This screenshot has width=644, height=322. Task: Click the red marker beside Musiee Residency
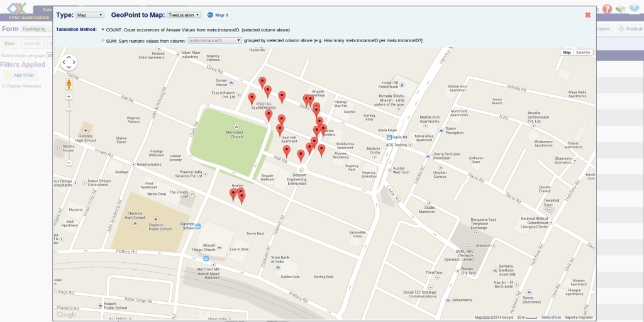click(321, 151)
